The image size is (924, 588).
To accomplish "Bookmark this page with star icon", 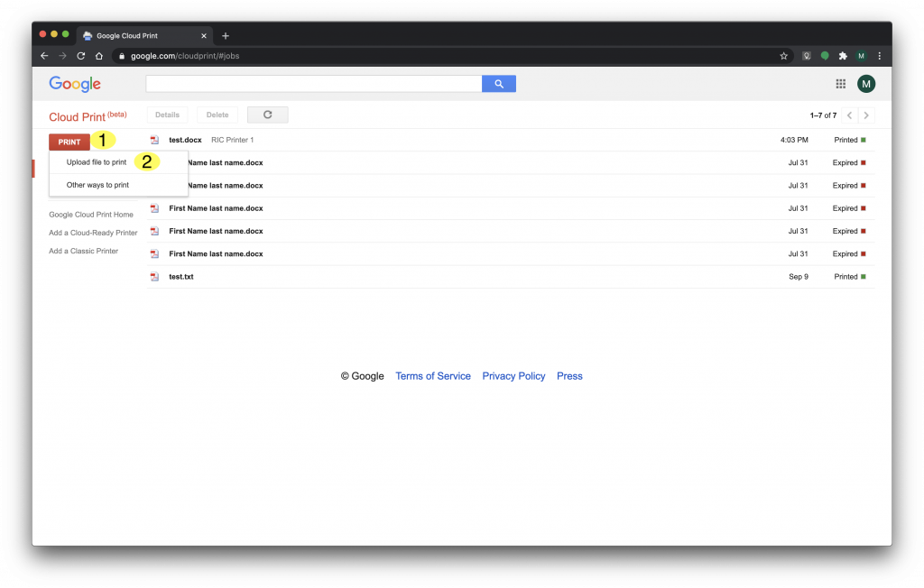I will [783, 56].
